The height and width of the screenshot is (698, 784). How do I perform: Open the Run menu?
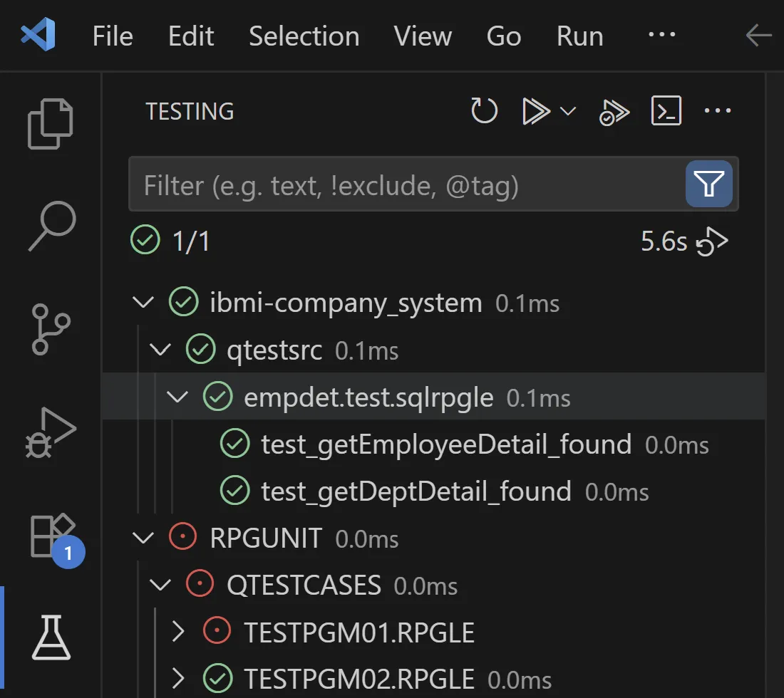[x=580, y=36]
